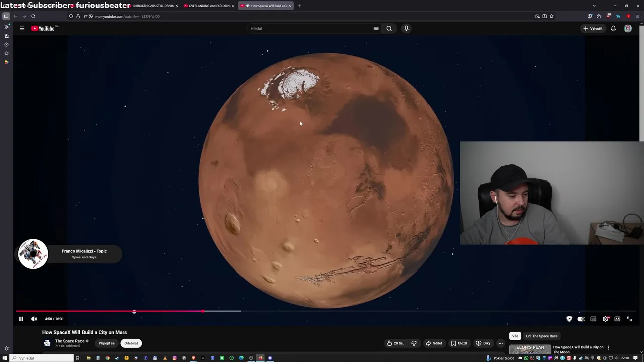The height and width of the screenshot is (362, 644).
Task: Switch to theater mode in the player
Action: pyautogui.click(x=617, y=319)
